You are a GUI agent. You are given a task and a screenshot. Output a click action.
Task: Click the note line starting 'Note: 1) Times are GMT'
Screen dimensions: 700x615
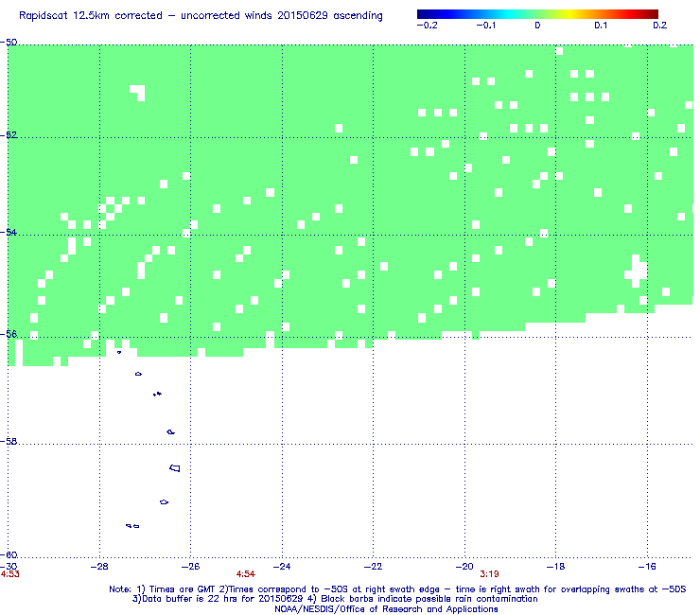click(397, 589)
